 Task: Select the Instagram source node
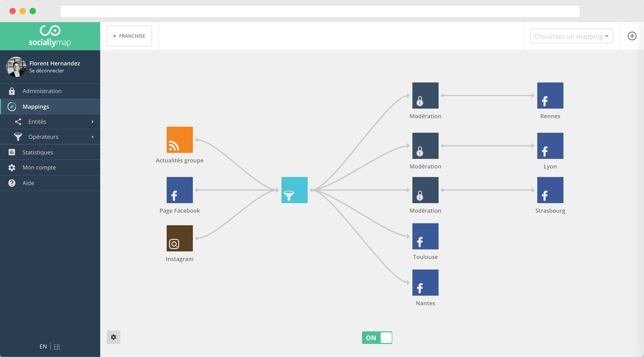click(x=180, y=238)
